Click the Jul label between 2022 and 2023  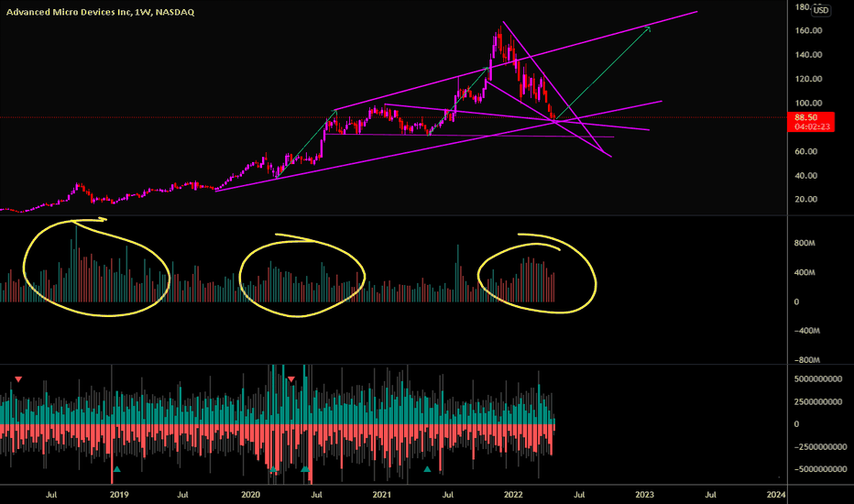pos(579,495)
